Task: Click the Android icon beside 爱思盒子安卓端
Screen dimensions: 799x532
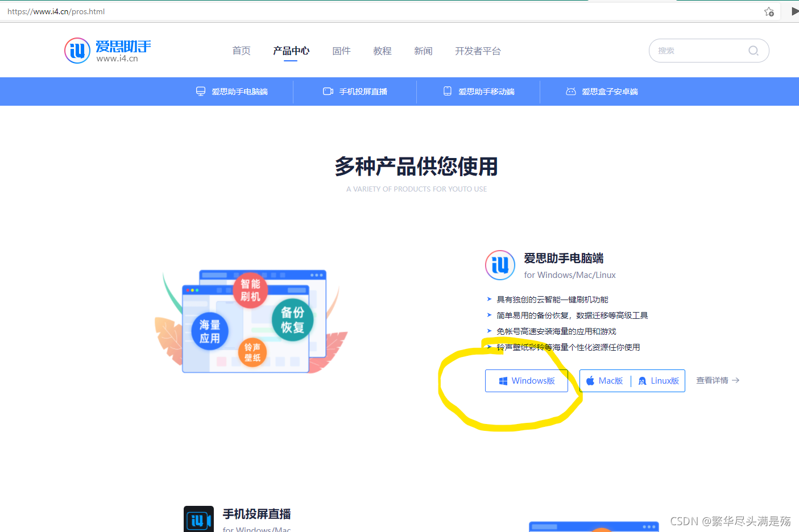Action: (x=571, y=92)
